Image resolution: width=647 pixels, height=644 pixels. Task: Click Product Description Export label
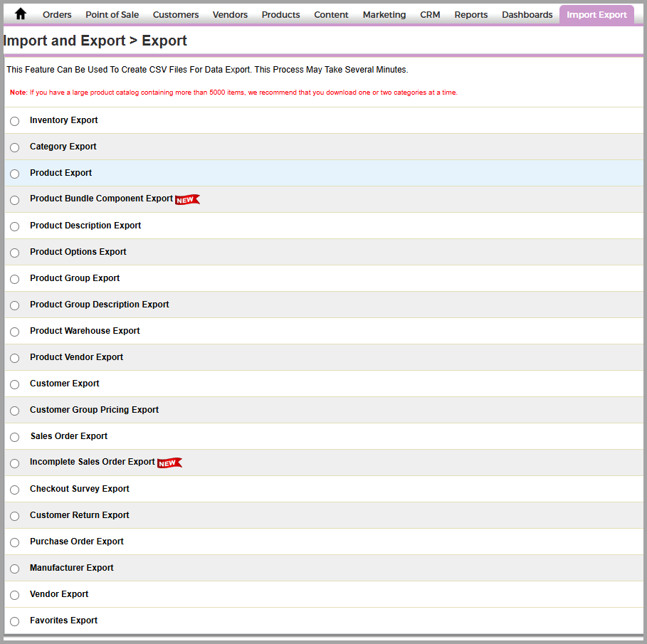coord(85,226)
